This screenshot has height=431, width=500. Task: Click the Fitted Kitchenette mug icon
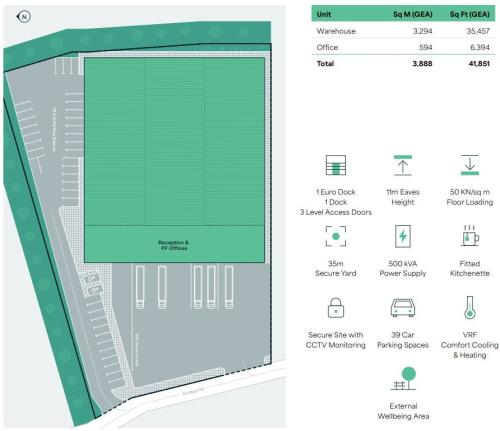tap(470, 235)
